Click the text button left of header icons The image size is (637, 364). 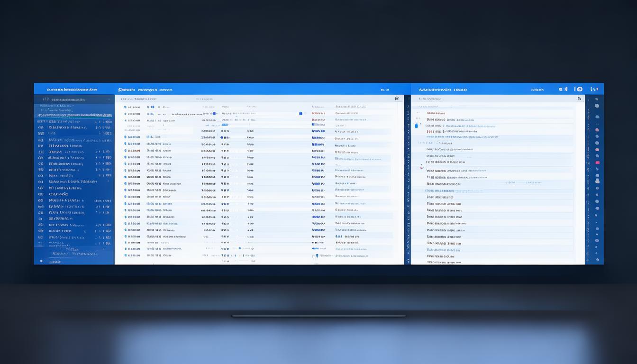pos(537,90)
